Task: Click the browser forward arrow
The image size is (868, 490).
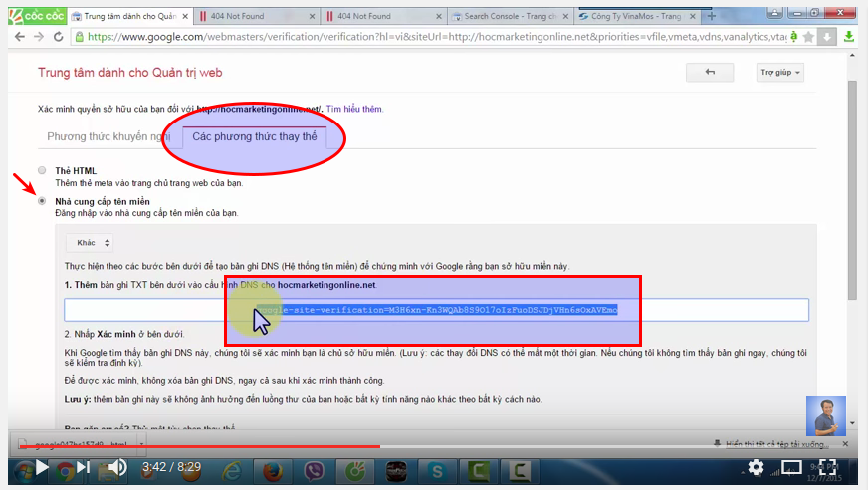Action: pos(39,37)
